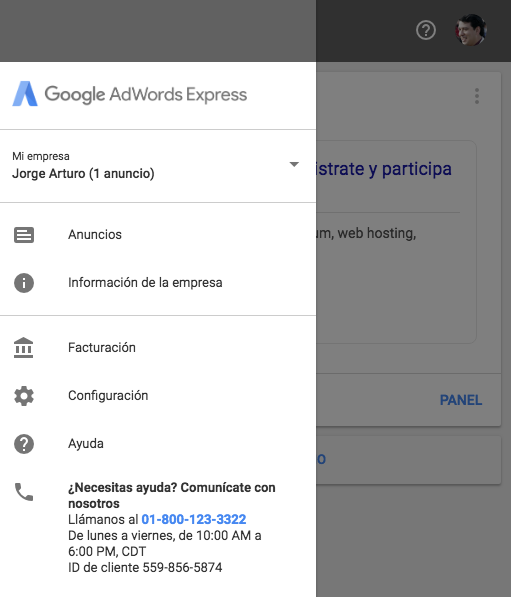The width and height of the screenshot is (511, 597).
Task: Click the Google AdWords Express logo icon
Action: coord(25,94)
